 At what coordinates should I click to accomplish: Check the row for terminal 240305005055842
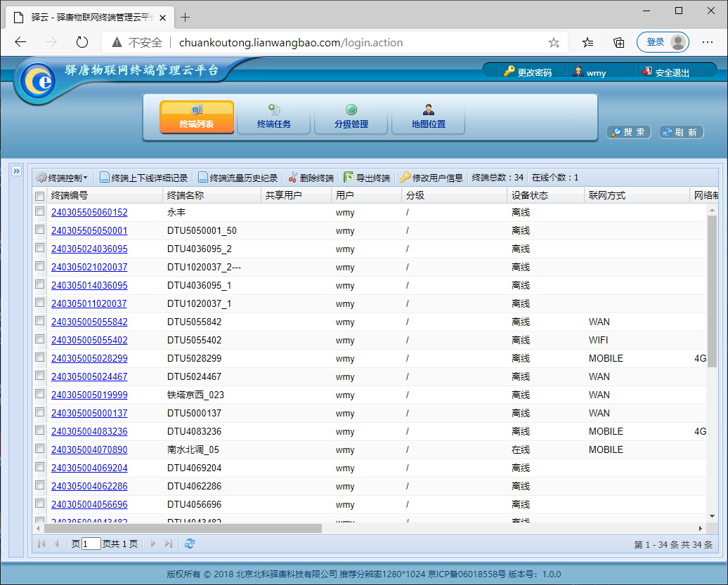click(x=40, y=321)
